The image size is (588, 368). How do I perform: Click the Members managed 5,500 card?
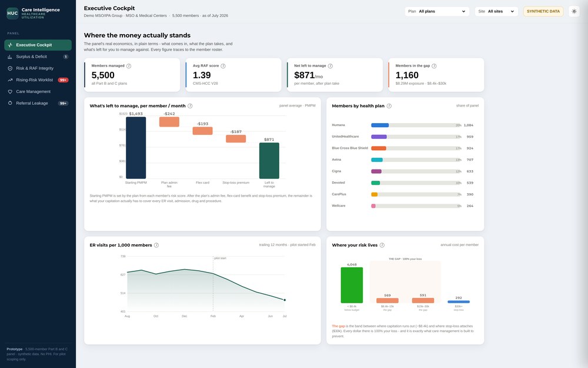(132, 75)
